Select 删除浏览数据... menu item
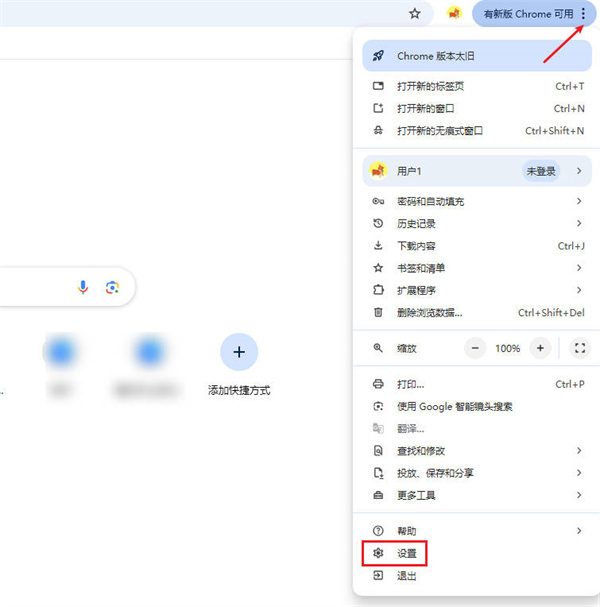The height and width of the screenshot is (607, 600). (477, 312)
